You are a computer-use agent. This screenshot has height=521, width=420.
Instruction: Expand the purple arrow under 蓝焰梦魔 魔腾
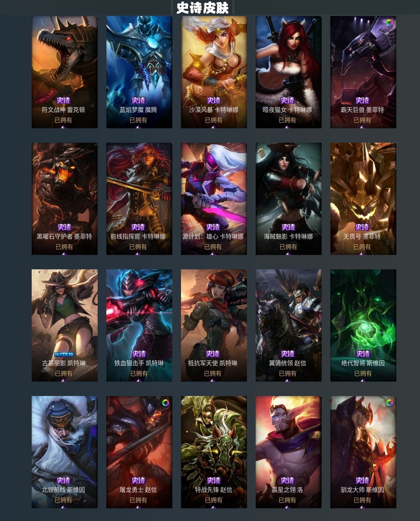pos(138,127)
